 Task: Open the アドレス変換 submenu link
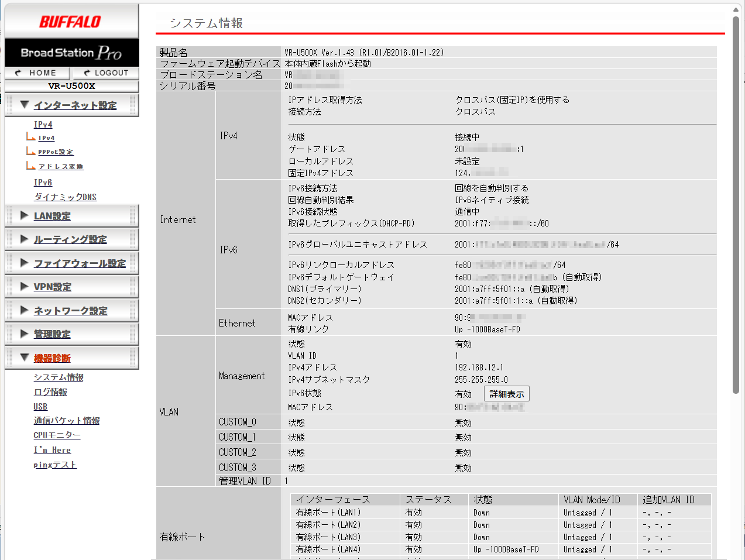(61, 167)
